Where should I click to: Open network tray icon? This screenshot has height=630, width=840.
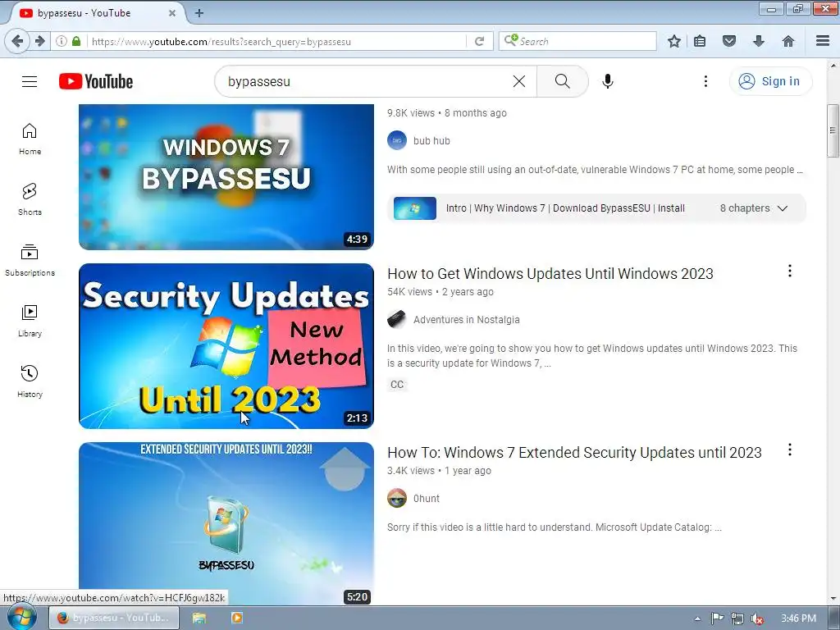tap(737, 619)
